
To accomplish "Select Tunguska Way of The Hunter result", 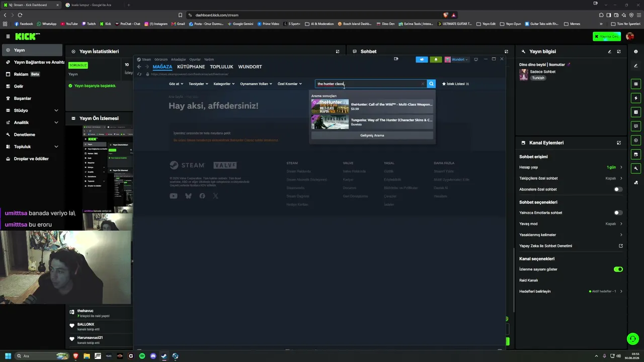I will click(x=372, y=122).
